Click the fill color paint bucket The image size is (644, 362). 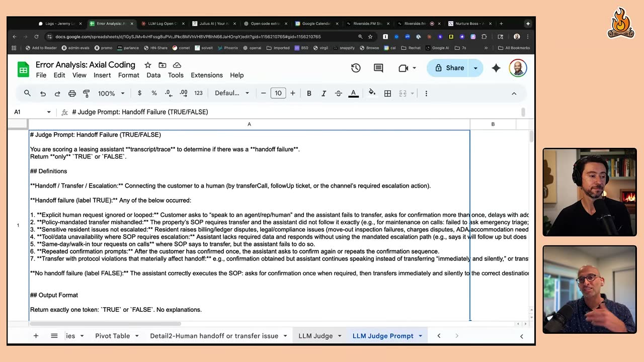[372, 93]
